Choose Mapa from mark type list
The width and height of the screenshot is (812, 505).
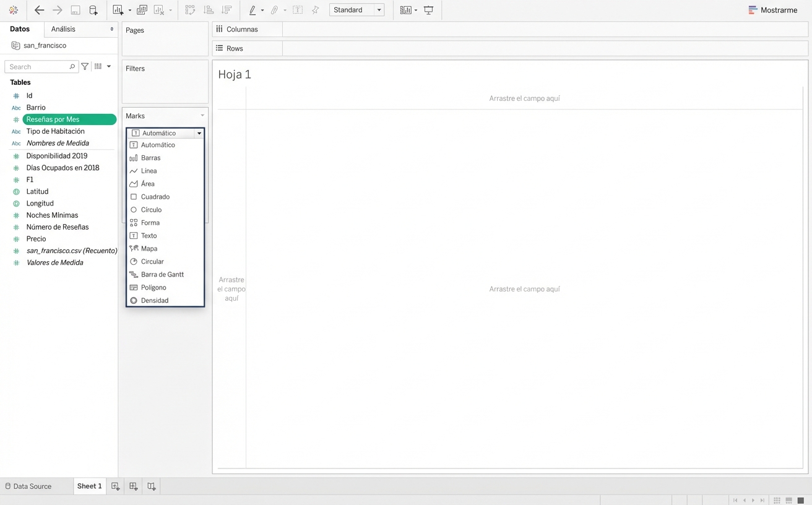point(149,249)
